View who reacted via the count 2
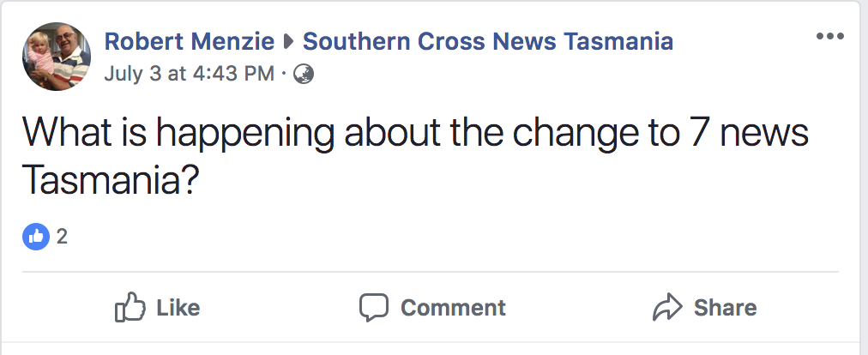Screen dimensions: 868x355 62,237
